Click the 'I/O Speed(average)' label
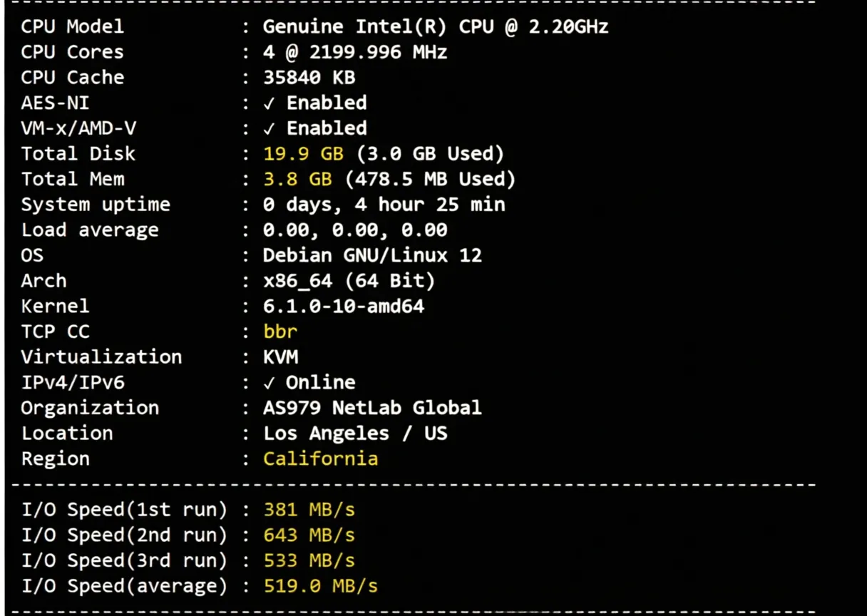The image size is (867, 616). pyautogui.click(x=124, y=586)
